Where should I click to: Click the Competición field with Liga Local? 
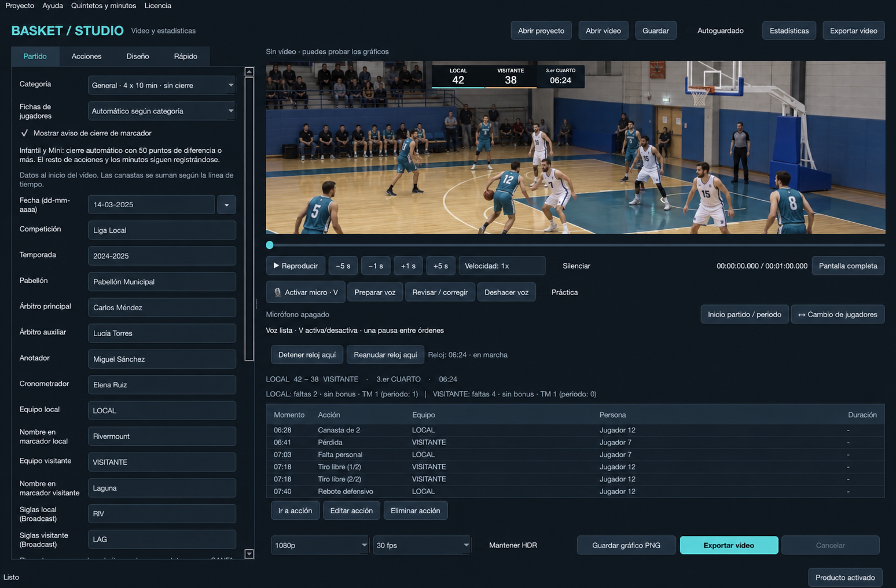pyautogui.click(x=162, y=230)
